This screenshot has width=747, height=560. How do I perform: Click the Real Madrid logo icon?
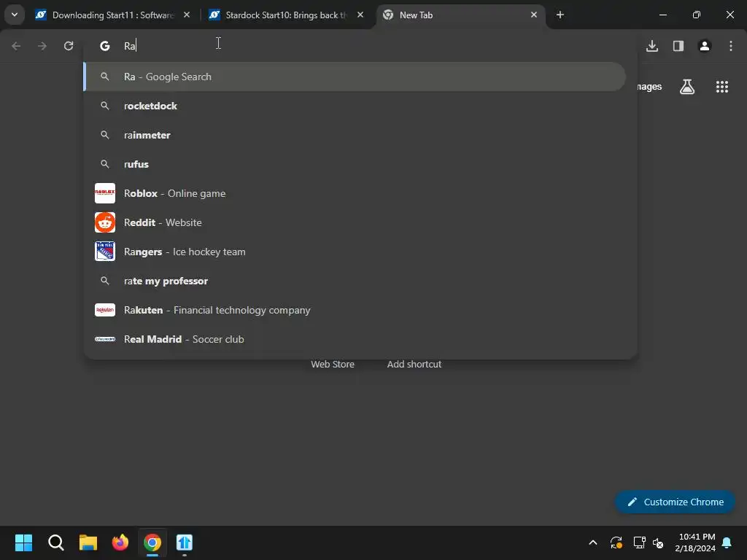click(x=105, y=339)
